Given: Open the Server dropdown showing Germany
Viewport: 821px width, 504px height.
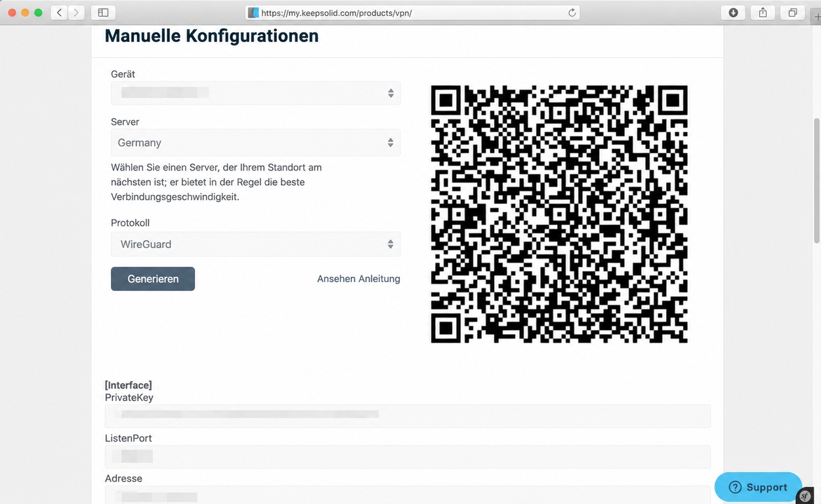Looking at the screenshot, I should (255, 142).
